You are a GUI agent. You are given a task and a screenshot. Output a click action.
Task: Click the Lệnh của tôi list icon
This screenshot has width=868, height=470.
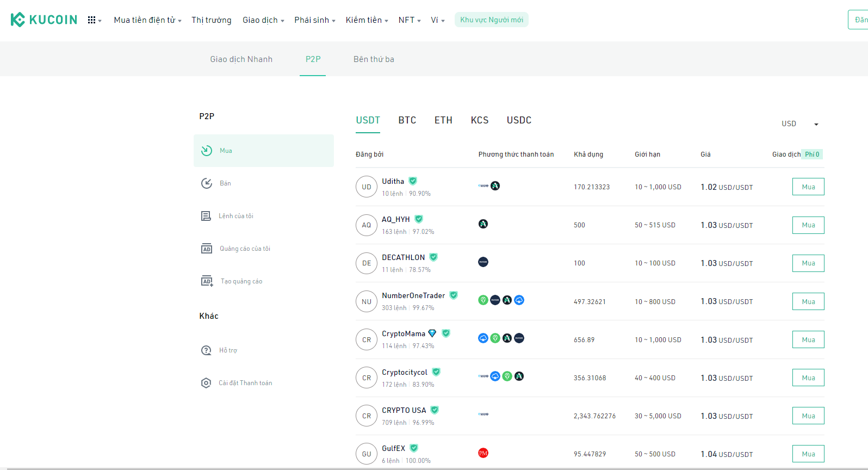click(206, 216)
